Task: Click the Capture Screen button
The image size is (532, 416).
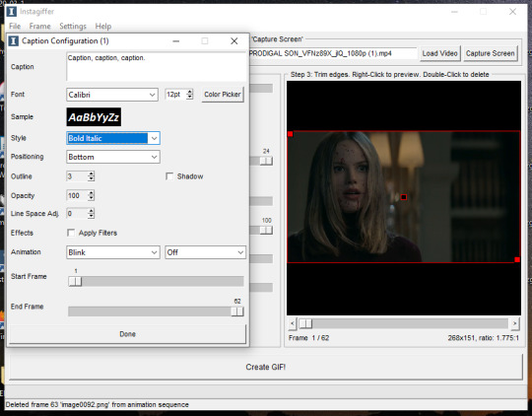Action: [x=490, y=53]
